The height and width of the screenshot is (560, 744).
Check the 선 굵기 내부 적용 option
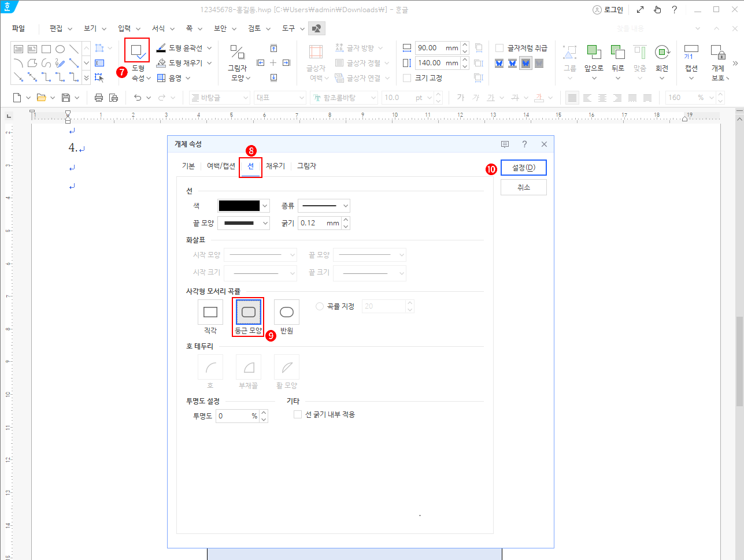[x=298, y=414]
